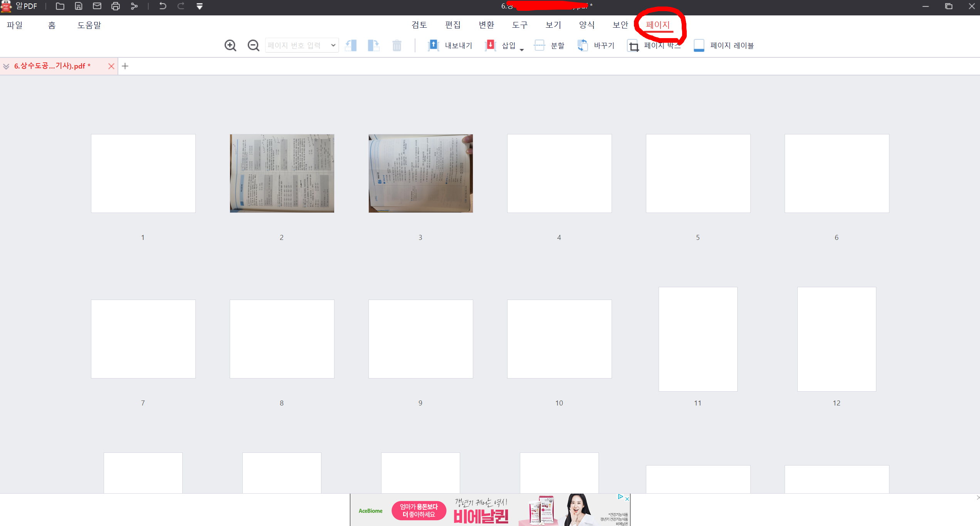Select the 6.상수도공...기사).pdf document tab
Screen dimensions: 980x526
[52, 66]
